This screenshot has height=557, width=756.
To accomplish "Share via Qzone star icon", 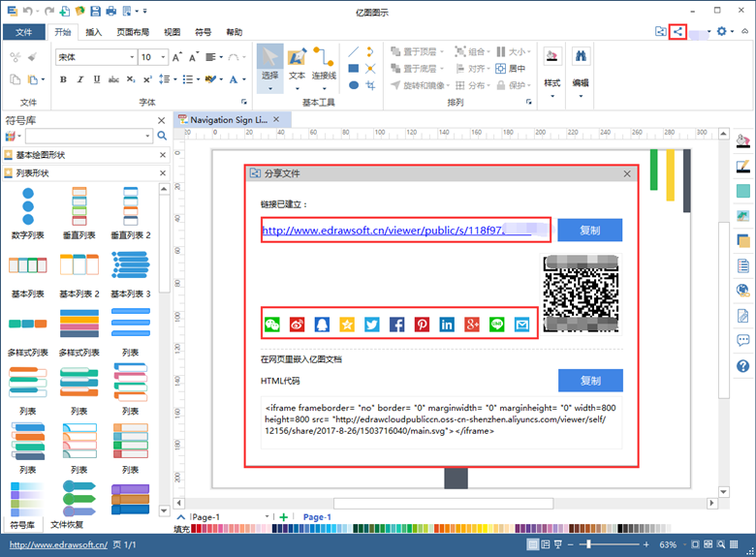I will 347,325.
